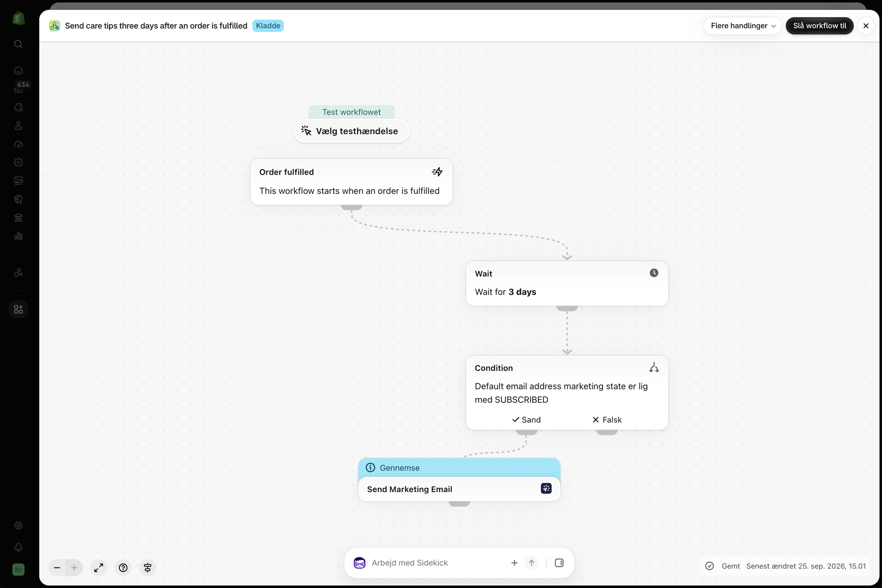Open Apps grid-plus icon in sidebar
Screen dimensions: 882x588
point(18,309)
